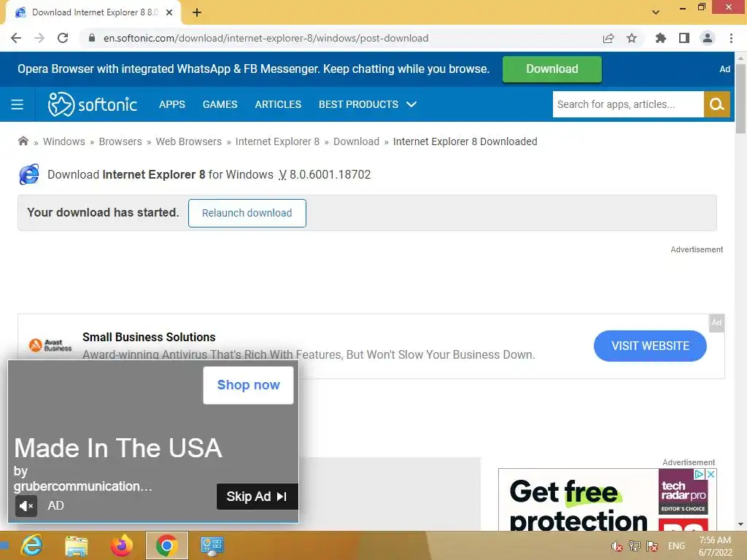Open File Explorer from the taskbar
This screenshot has height=560, width=747.
(76, 545)
